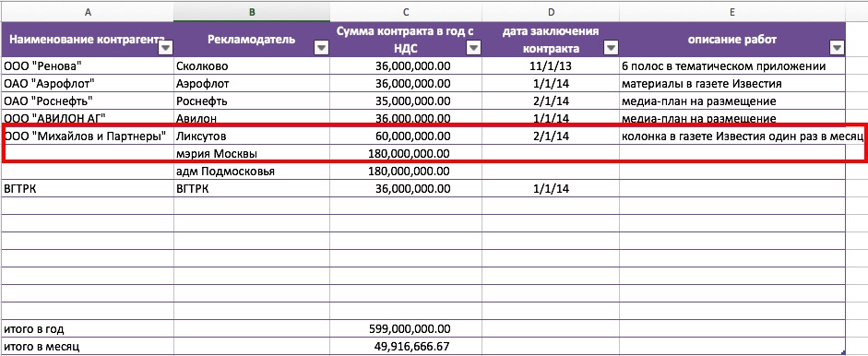This screenshot has width=868, height=356.
Task: Click the ОАО "Роснефть" contractor cell
Action: pos(88,101)
